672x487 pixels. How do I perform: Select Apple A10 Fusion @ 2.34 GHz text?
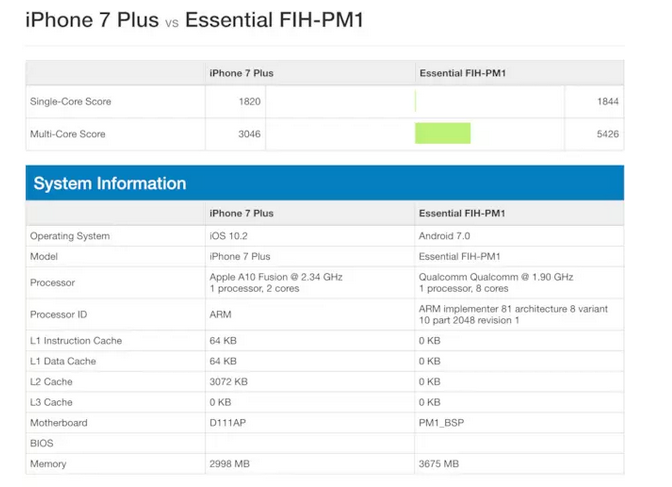pyautogui.click(x=276, y=277)
